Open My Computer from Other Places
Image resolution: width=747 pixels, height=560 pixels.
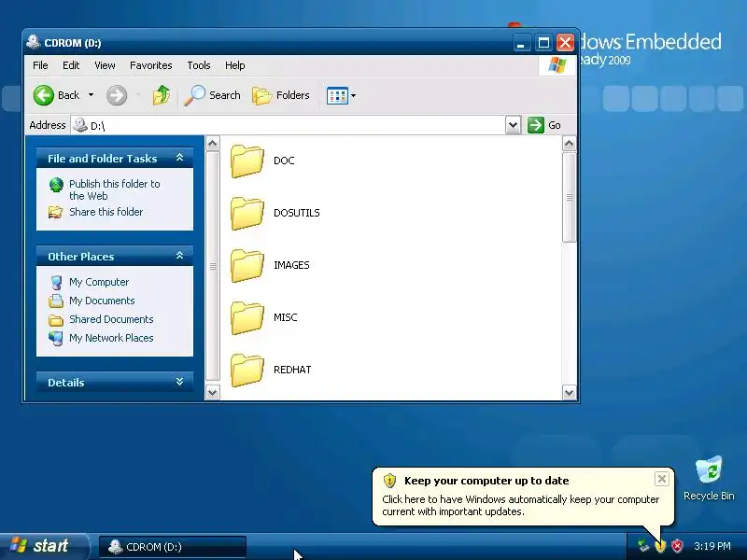point(99,282)
